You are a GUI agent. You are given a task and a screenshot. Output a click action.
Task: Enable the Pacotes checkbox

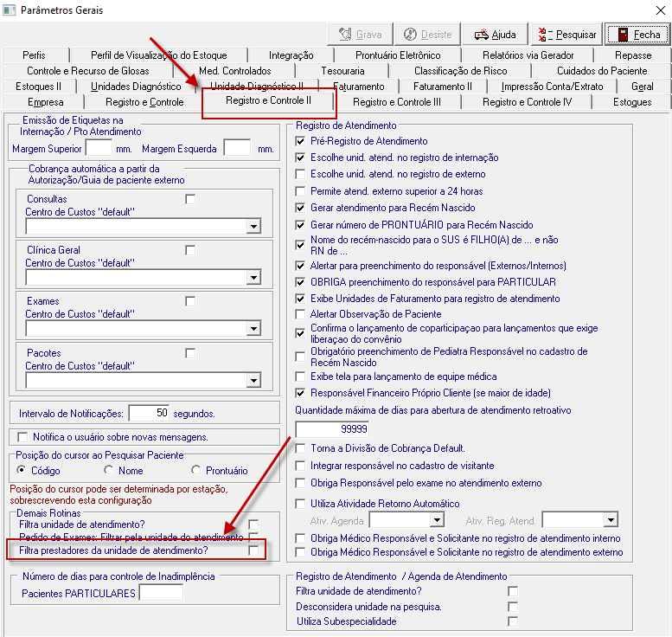pos(190,353)
